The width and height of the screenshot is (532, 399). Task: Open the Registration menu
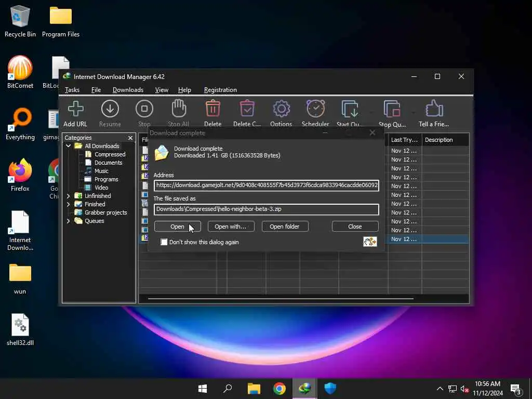coord(220,90)
